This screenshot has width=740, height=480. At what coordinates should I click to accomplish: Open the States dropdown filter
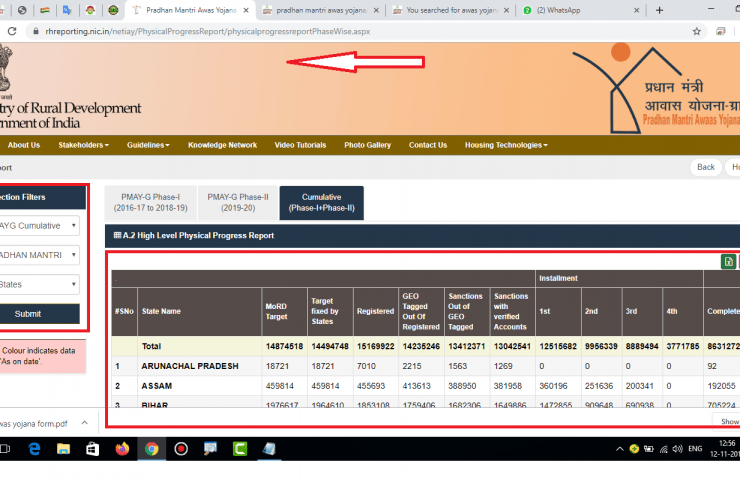(39, 284)
